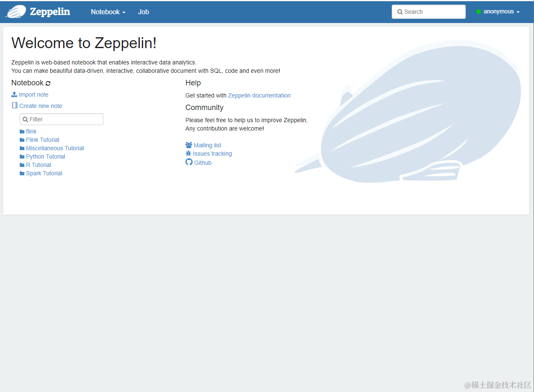The width and height of the screenshot is (534, 392).
Task: Open the Notebook dropdown menu
Action: [x=108, y=12]
